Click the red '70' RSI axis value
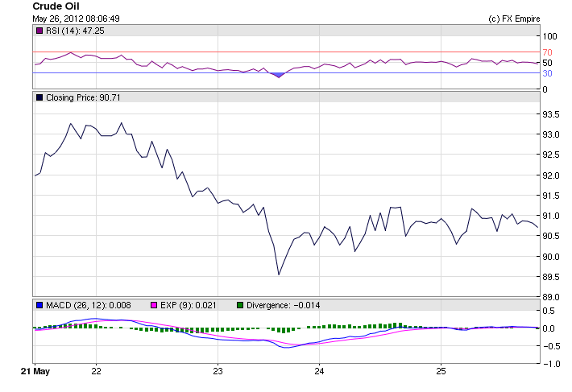 click(547, 52)
